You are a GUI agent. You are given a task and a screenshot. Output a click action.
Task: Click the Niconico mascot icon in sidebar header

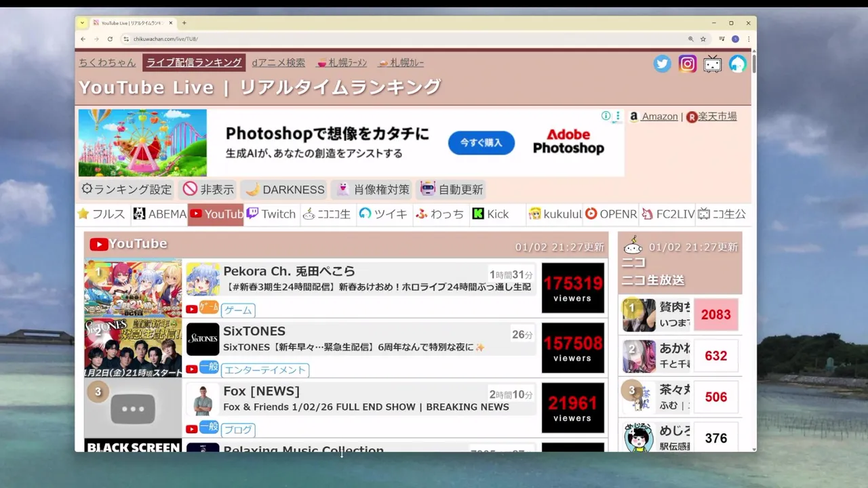(x=633, y=245)
